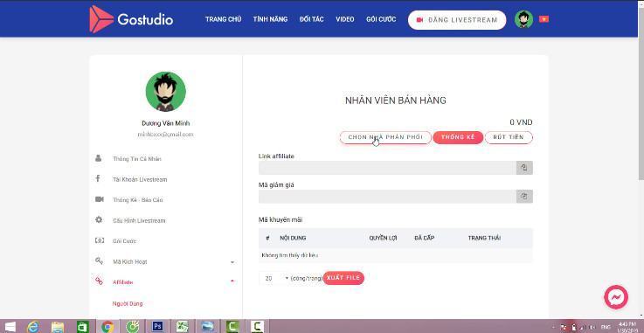Click the link icon beside Affiliate
This screenshot has height=333, width=644.
point(99,281)
